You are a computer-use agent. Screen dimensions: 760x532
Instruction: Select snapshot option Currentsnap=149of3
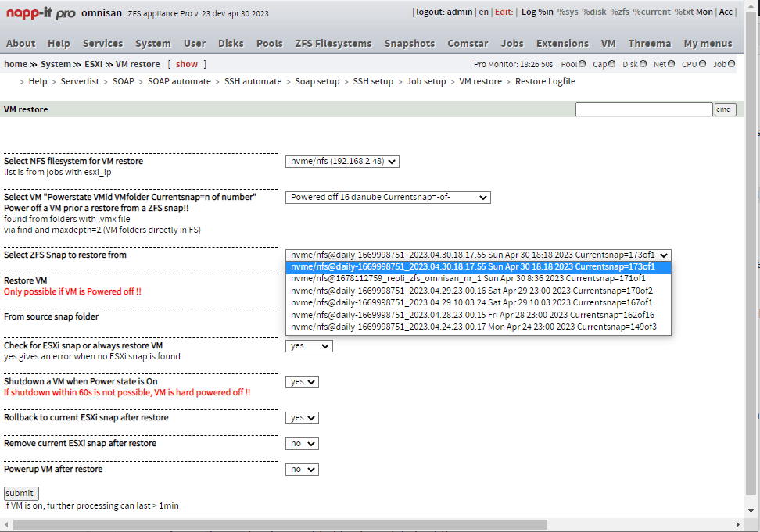(479, 327)
